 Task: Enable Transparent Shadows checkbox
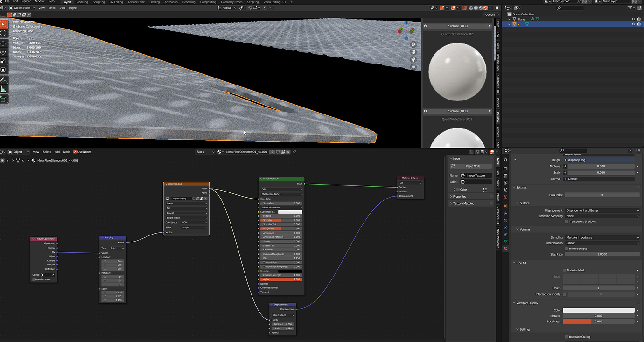pyautogui.click(x=567, y=221)
